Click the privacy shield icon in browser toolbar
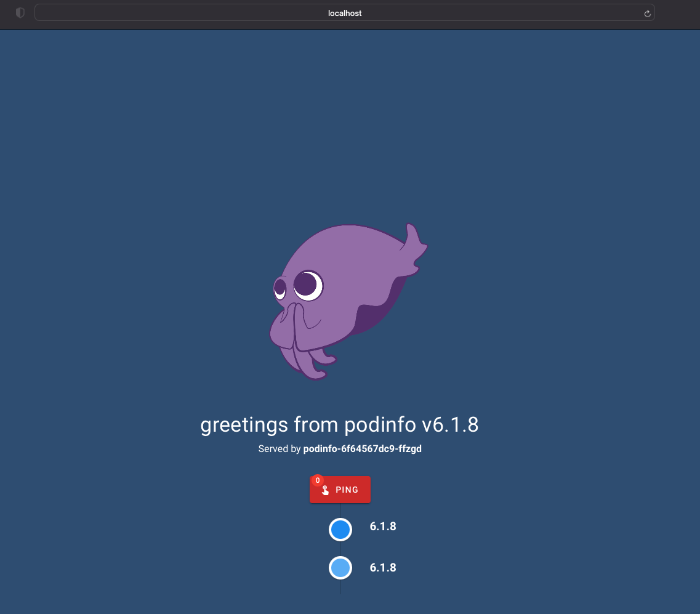Image resolution: width=700 pixels, height=614 pixels. (x=20, y=13)
